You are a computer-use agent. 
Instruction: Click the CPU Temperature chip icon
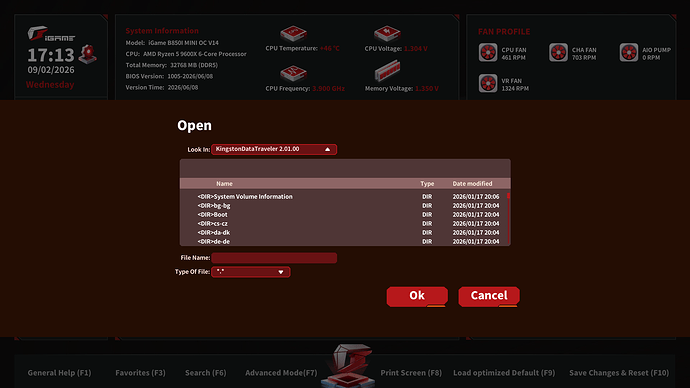coord(293,33)
